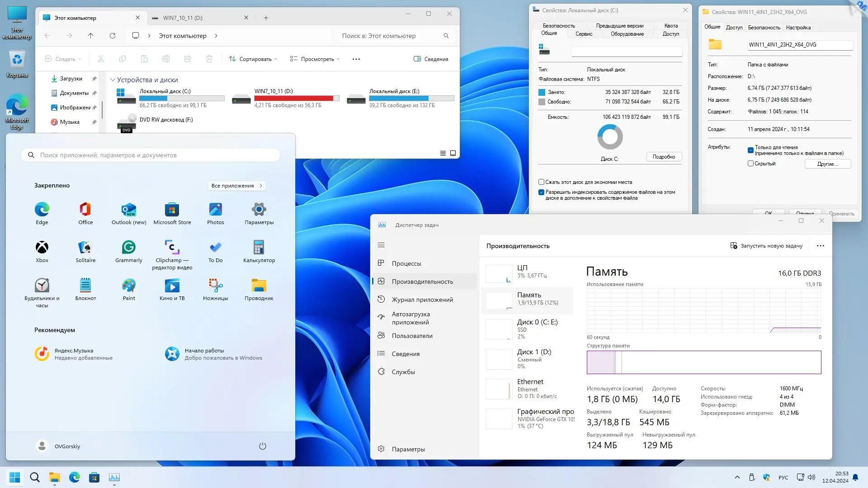The height and width of the screenshot is (488, 868).
Task: Select Журнал приложений in Task Manager
Action: (x=422, y=300)
